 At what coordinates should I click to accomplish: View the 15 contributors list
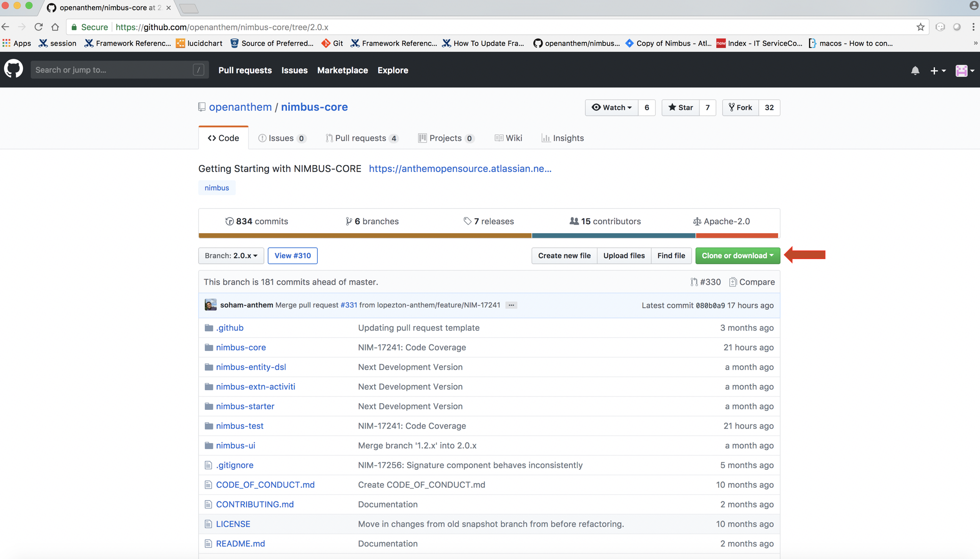(605, 221)
